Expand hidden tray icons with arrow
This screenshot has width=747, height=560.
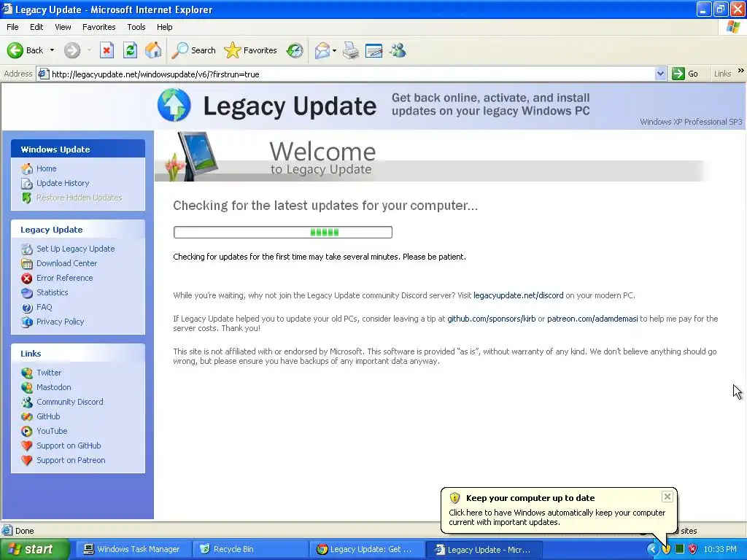click(652, 549)
